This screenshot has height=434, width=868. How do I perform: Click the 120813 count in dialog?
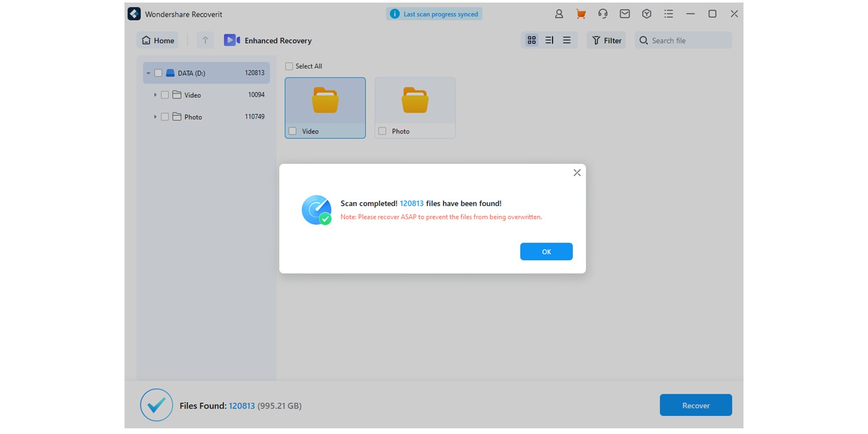[x=411, y=204]
